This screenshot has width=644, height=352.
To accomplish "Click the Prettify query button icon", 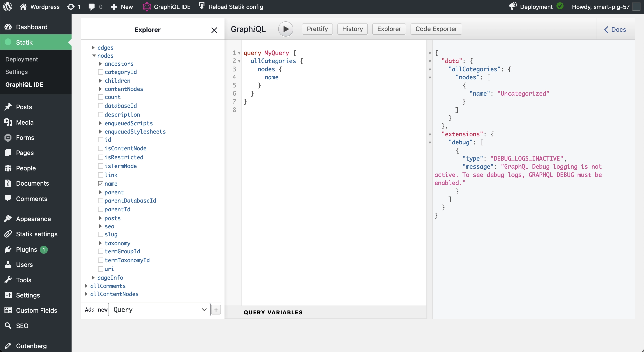I will (317, 29).
